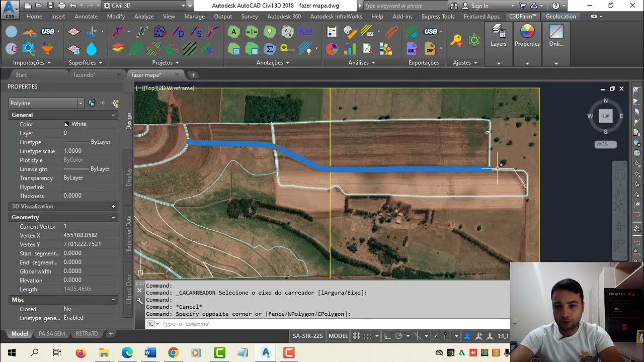Click the Sigma sum annotation icon
Screen dimensions: 644x362
point(270,49)
